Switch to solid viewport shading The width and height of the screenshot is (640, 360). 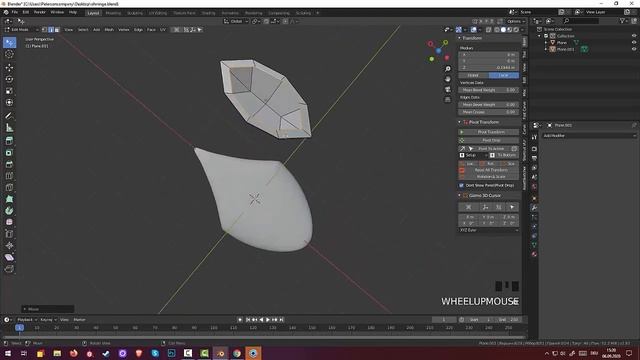pos(503,30)
